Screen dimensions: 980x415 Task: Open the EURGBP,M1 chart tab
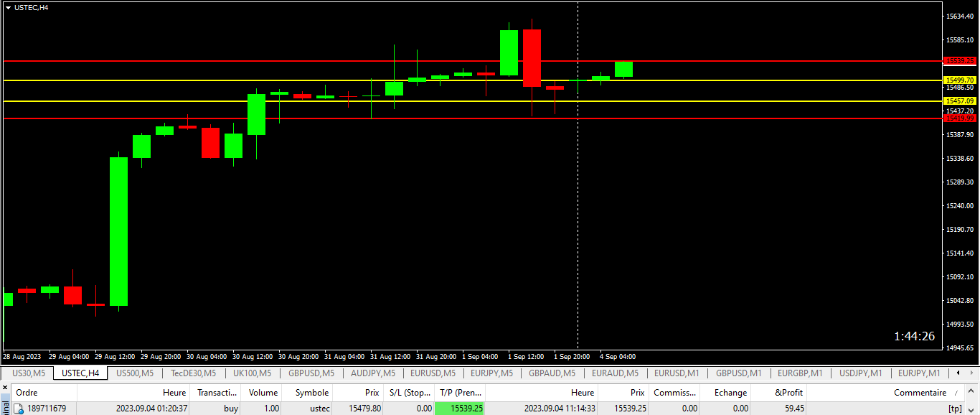pyautogui.click(x=800, y=373)
